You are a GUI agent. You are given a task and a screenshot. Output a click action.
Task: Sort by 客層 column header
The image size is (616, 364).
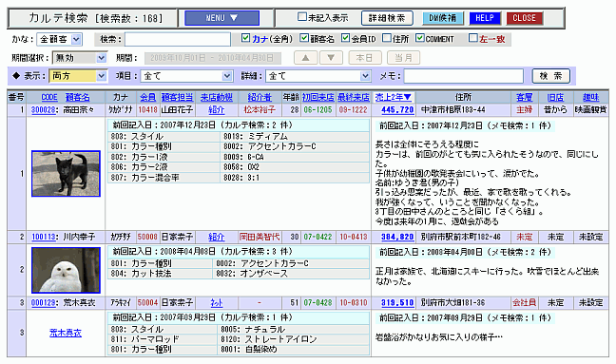[524, 97]
